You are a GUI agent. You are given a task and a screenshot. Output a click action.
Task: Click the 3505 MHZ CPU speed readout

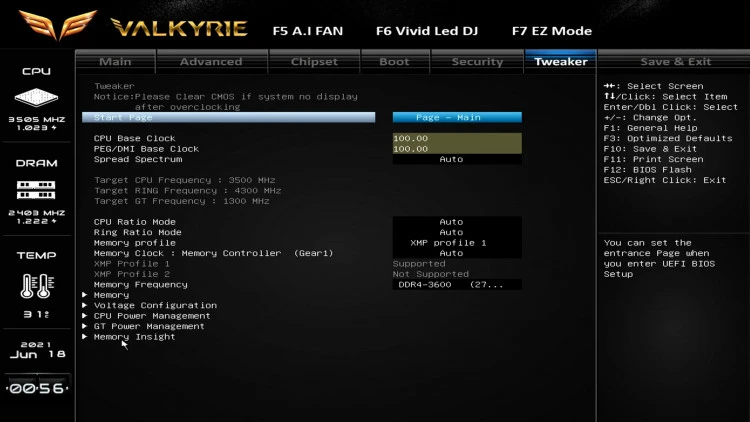click(x=36, y=119)
